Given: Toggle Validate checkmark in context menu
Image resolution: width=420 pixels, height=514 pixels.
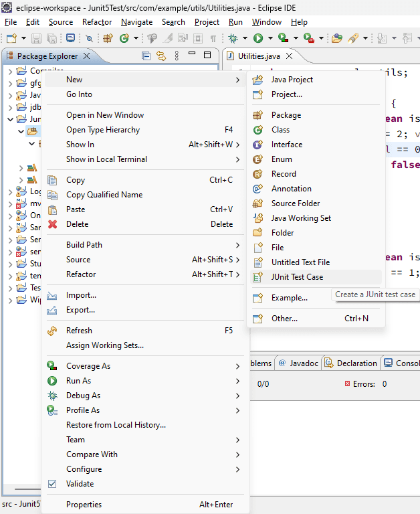Looking at the screenshot, I should click(52, 484).
